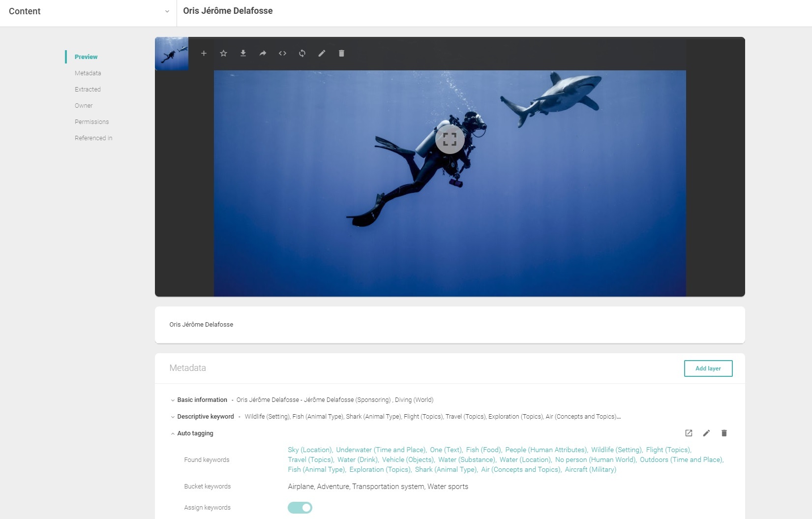Click the Aircraft (Military) keyword link
The height and width of the screenshot is (519, 812).
(x=590, y=469)
